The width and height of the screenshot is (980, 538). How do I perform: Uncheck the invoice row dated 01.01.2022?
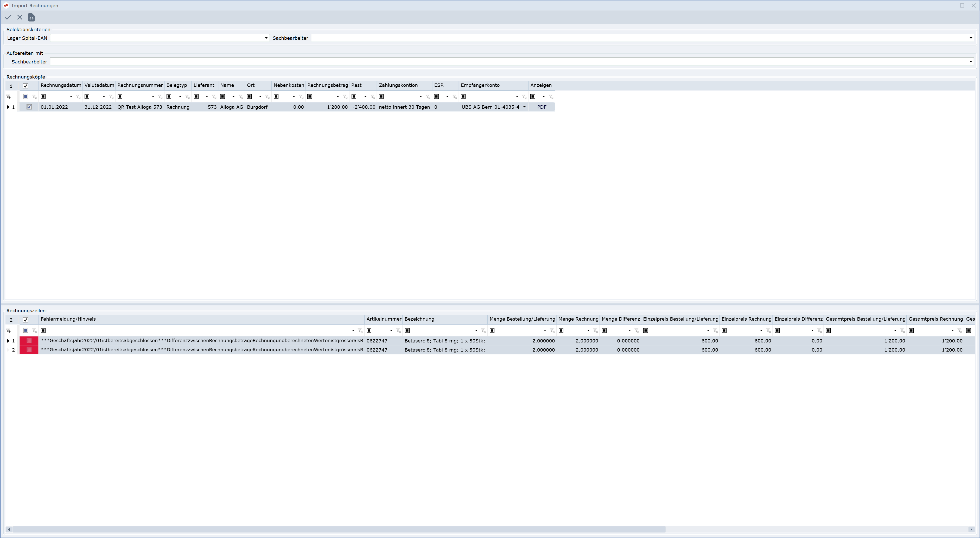coord(29,107)
